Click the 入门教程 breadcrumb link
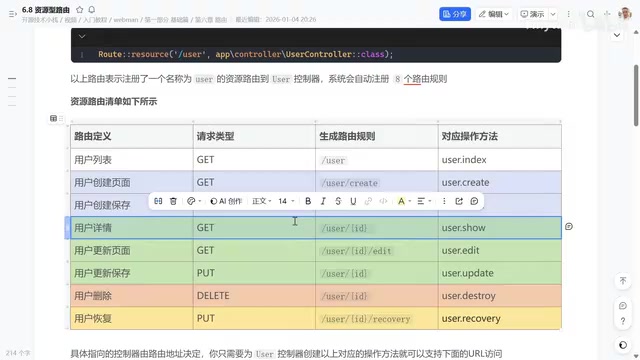Screen dimensions: 640x360 (95, 20)
